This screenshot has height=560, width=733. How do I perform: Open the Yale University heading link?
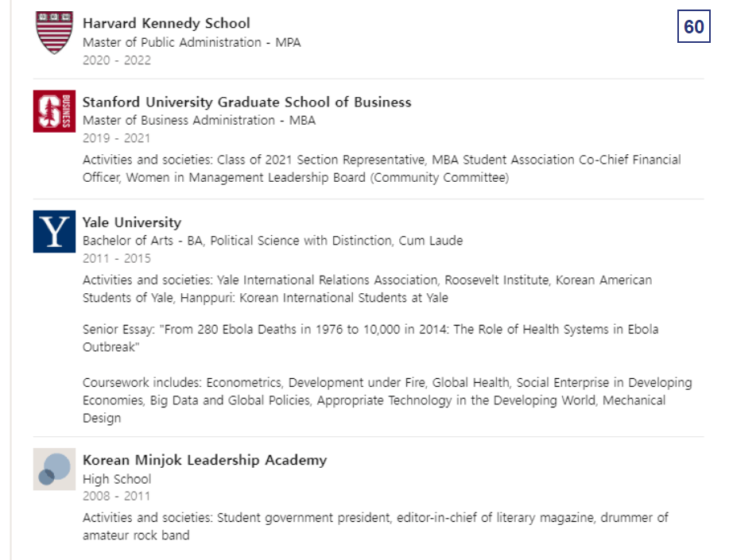(132, 222)
